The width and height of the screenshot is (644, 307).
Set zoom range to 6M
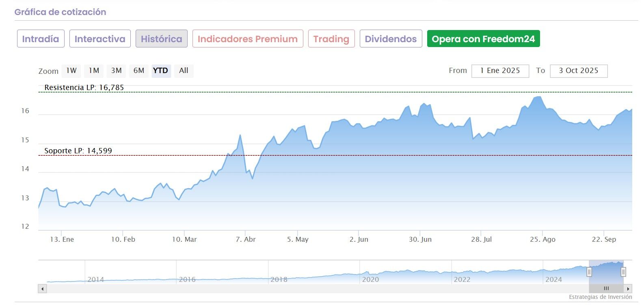(x=139, y=71)
